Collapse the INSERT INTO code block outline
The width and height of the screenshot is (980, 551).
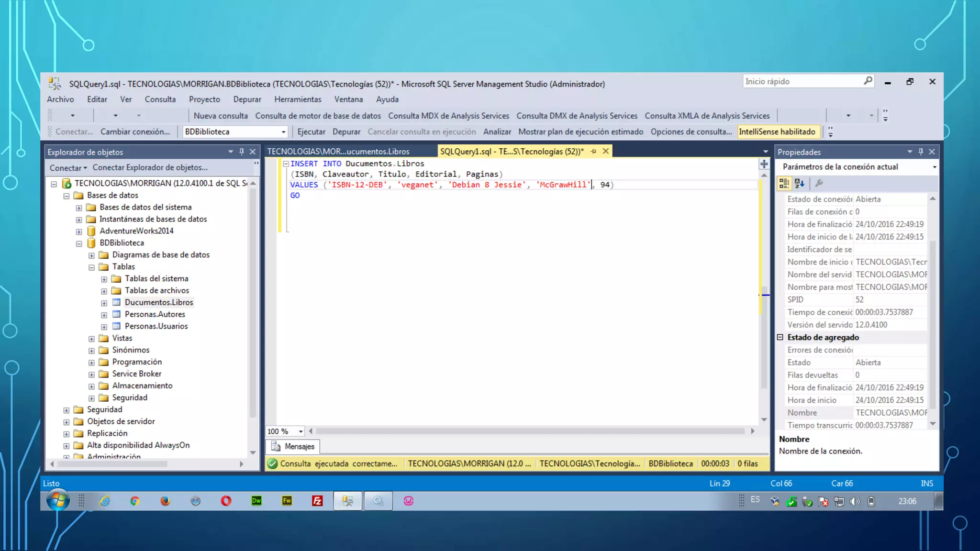point(286,164)
